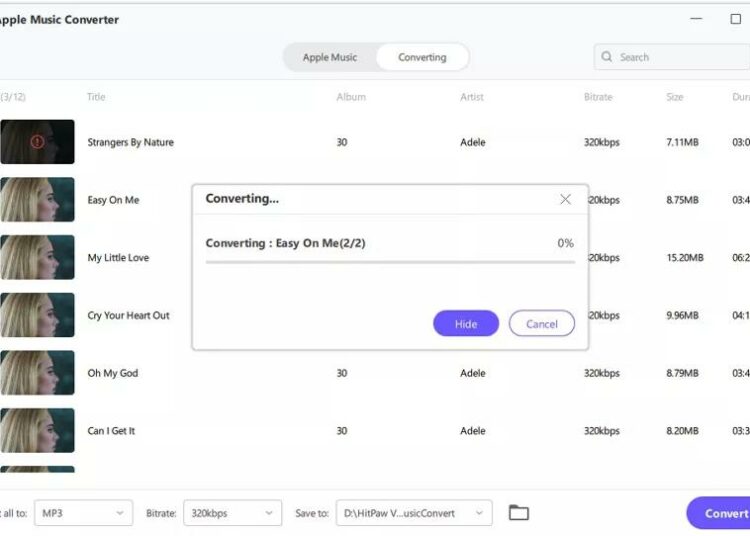
Task: Click the search magnifier icon
Action: [607, 57]
